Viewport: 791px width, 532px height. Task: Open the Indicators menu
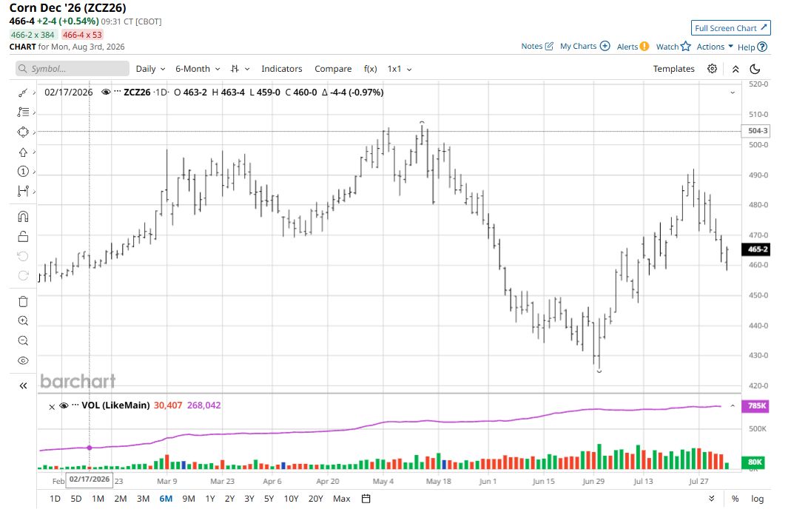(281, 69)
